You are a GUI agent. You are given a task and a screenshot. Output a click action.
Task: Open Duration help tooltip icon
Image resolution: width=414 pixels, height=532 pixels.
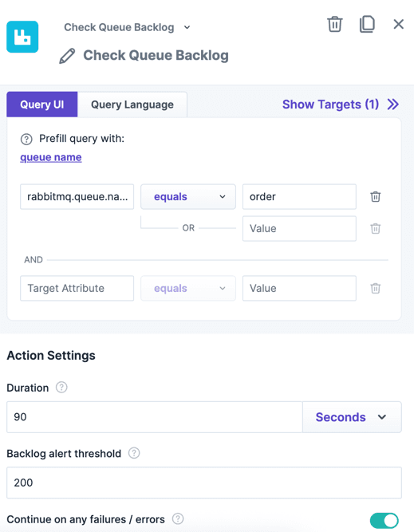(61, 387)
